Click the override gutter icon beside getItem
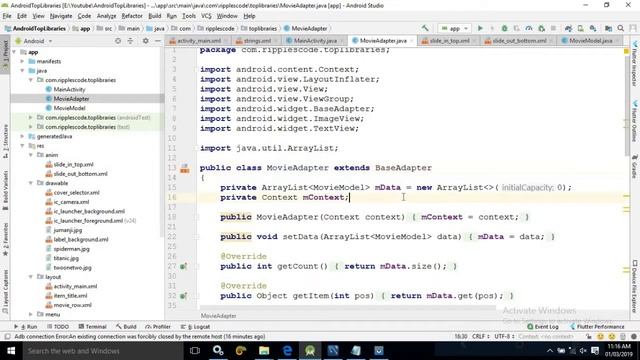Viewport: 640px width, 360px height. (183, 296)
